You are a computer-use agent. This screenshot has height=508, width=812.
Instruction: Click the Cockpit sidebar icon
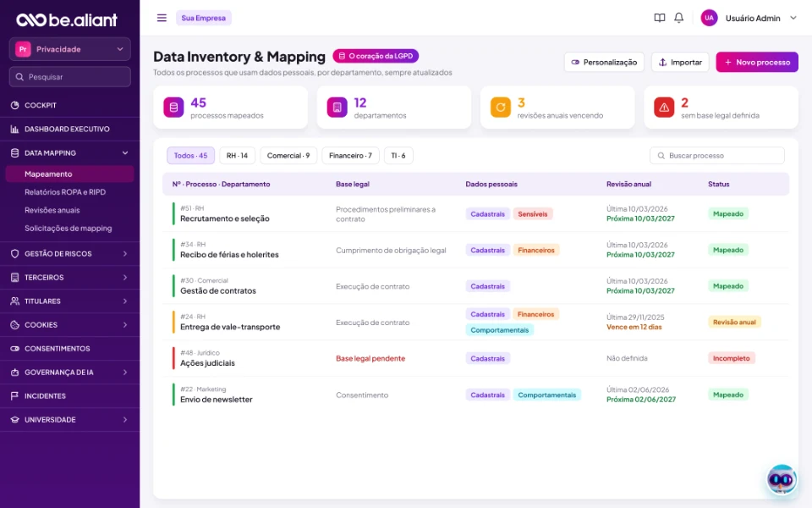pyautogui.click(x=14, y=105)
